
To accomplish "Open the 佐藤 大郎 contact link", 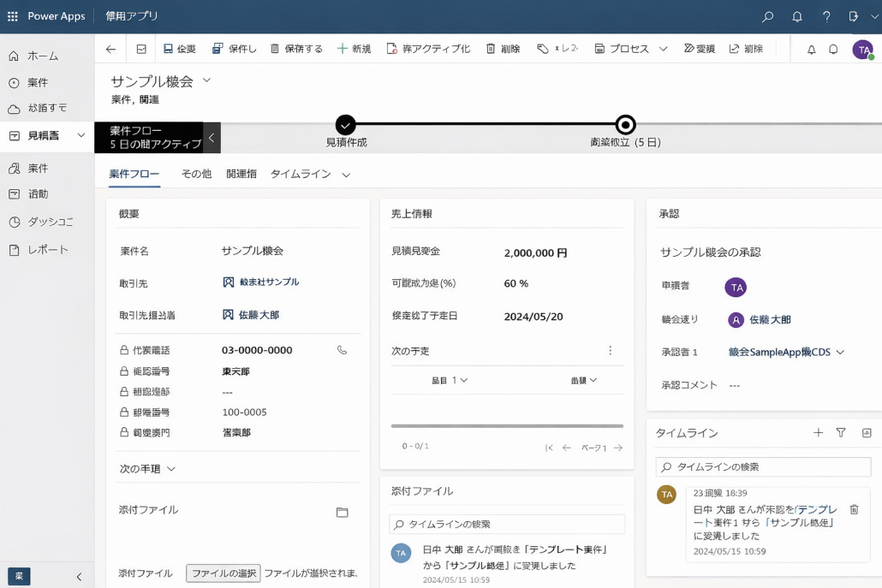I will [x=258, y=315].
